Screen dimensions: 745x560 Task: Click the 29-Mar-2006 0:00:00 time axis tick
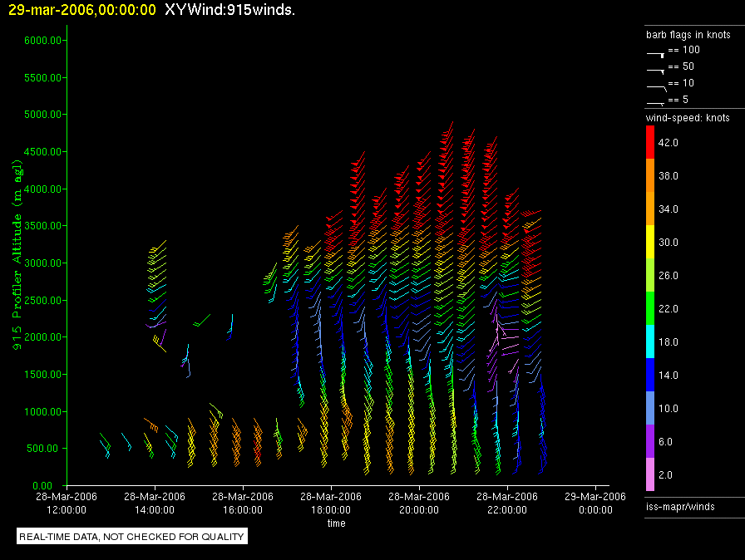click(595, 502)
